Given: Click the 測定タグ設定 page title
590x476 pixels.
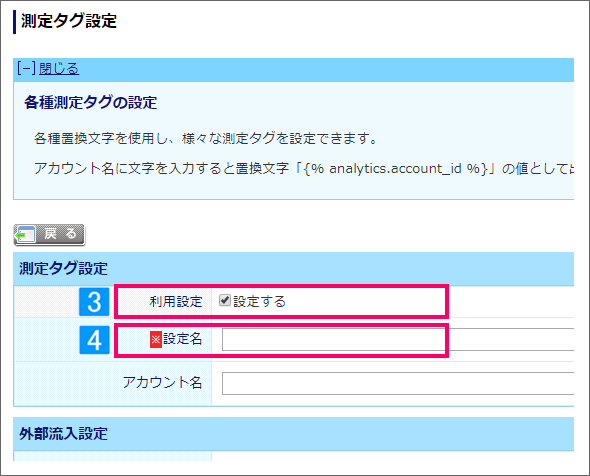Looking at the screenshot, I should [x=69, y=21].
